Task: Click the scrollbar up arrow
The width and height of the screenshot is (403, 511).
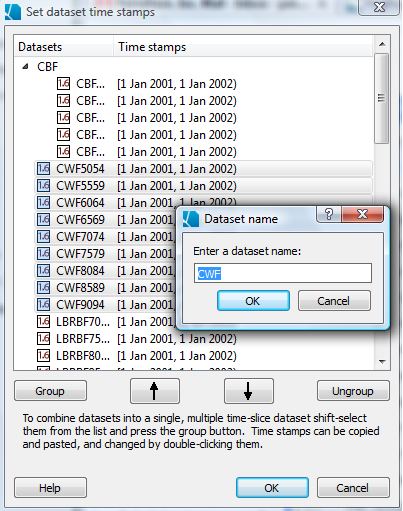Action: (x=382, y=44)
